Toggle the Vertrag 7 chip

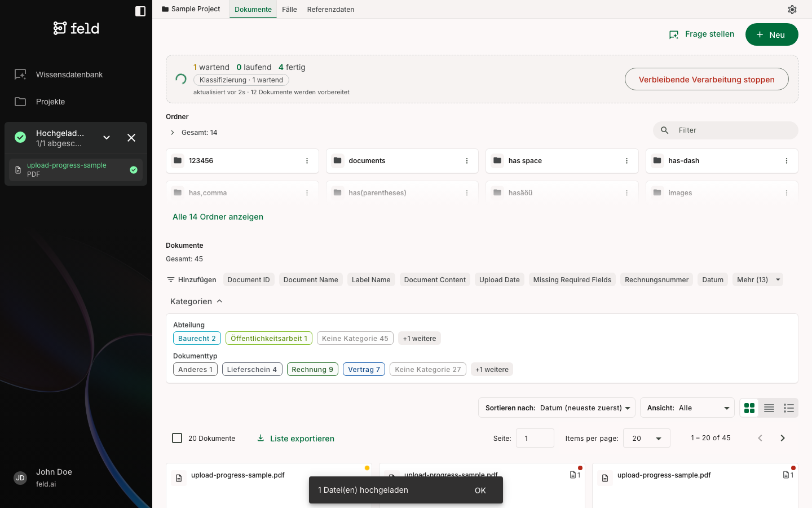[x=364, y=370]
